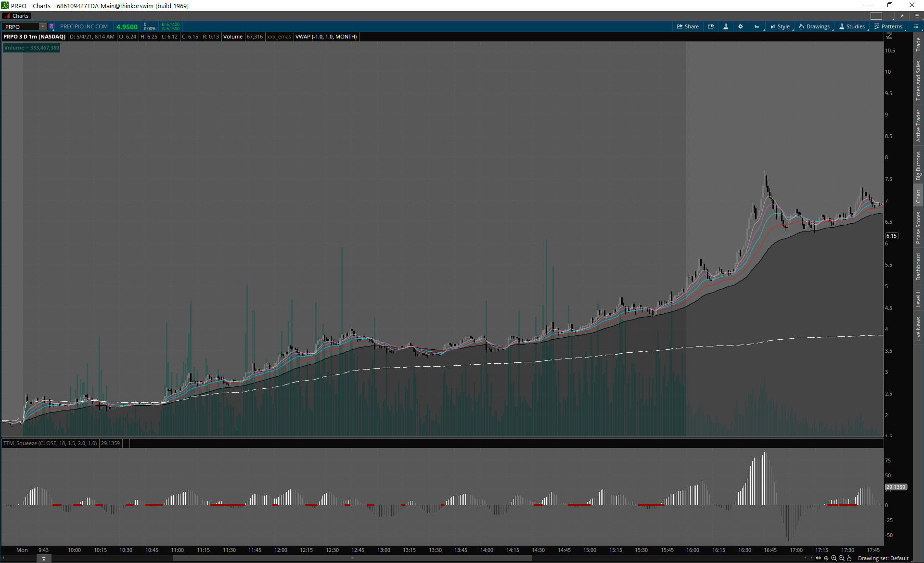Select the pan crosshair icon
The image size is (924, 563).
pyautogui.click(x=826, y=558)
